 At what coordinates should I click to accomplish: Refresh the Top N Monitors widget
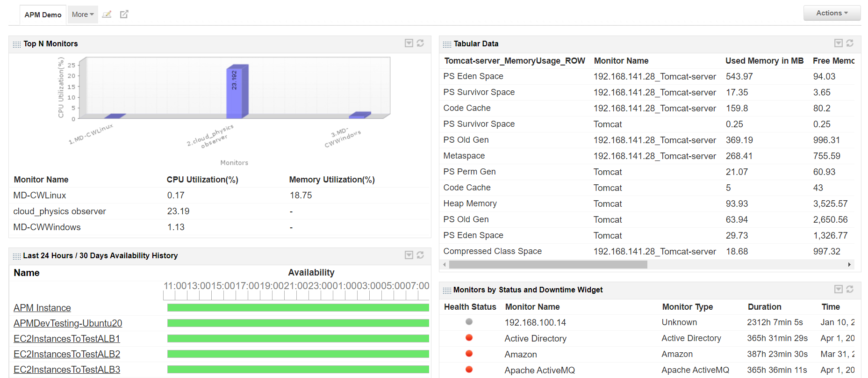click(420, 43)
